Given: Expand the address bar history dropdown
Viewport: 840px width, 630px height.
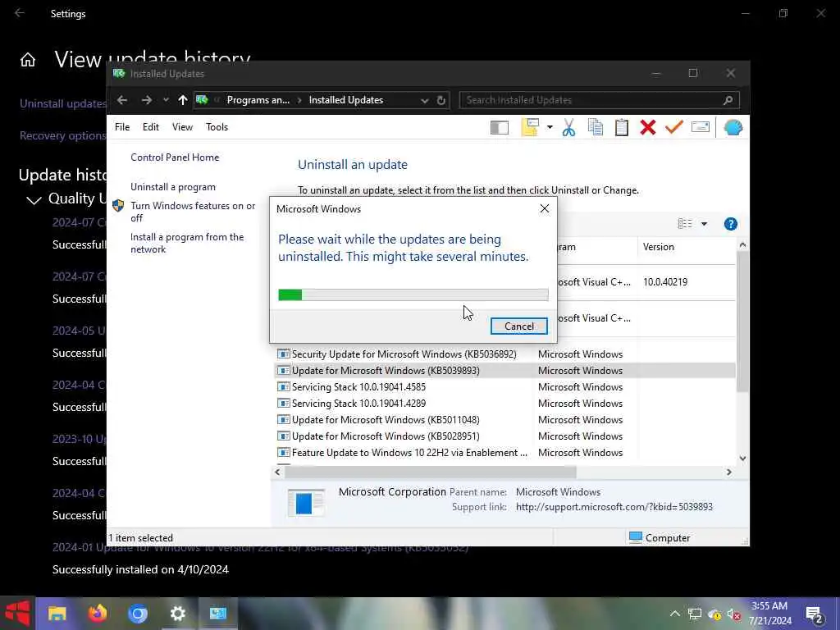Looking at the screenshot, I should [424, 101].
